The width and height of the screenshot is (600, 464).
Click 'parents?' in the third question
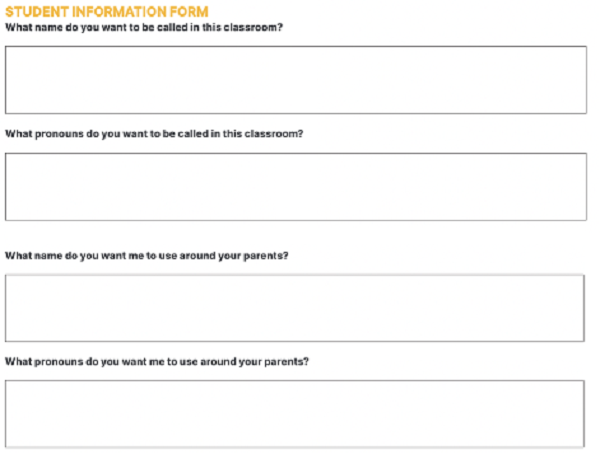coord(267,255)
